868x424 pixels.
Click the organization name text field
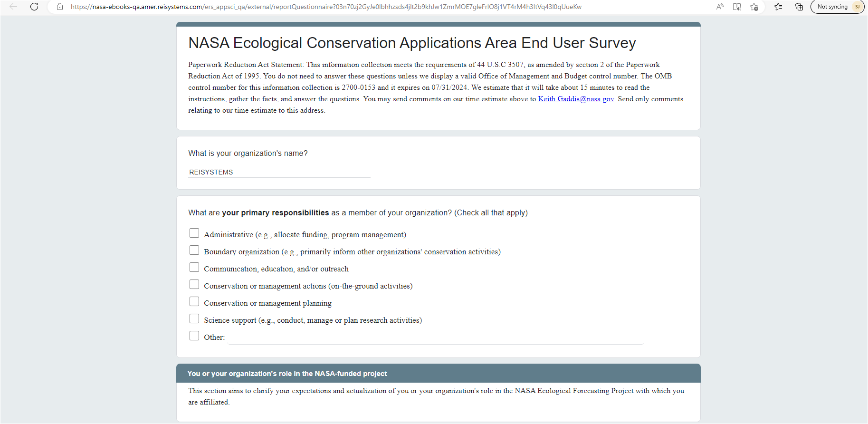[279, 172]
